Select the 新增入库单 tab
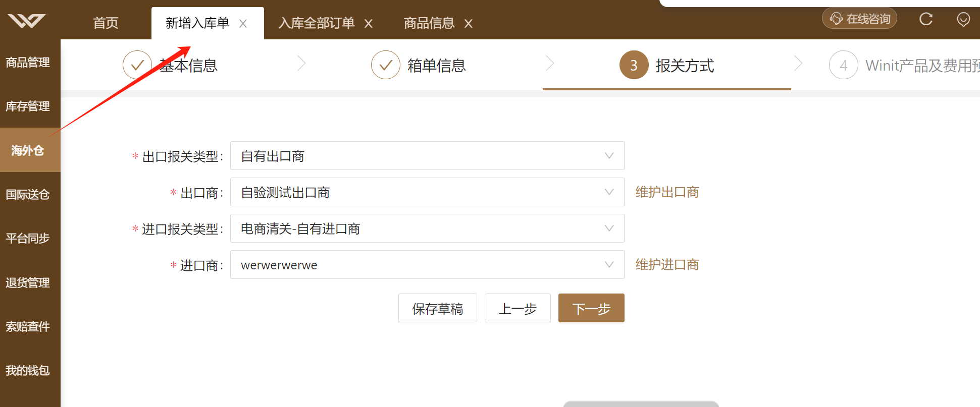The height and width of the screenshot is (407, 980). tap(197, 23)
